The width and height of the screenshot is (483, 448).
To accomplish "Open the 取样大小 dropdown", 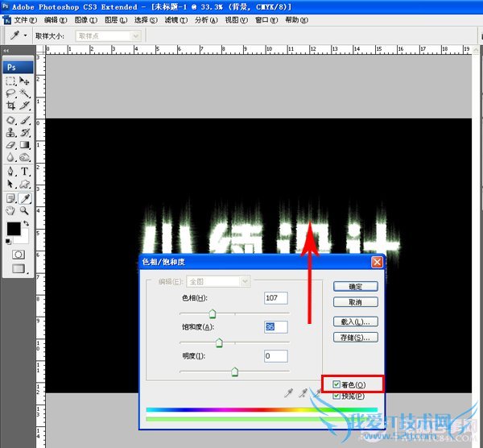I will point(108,36).
